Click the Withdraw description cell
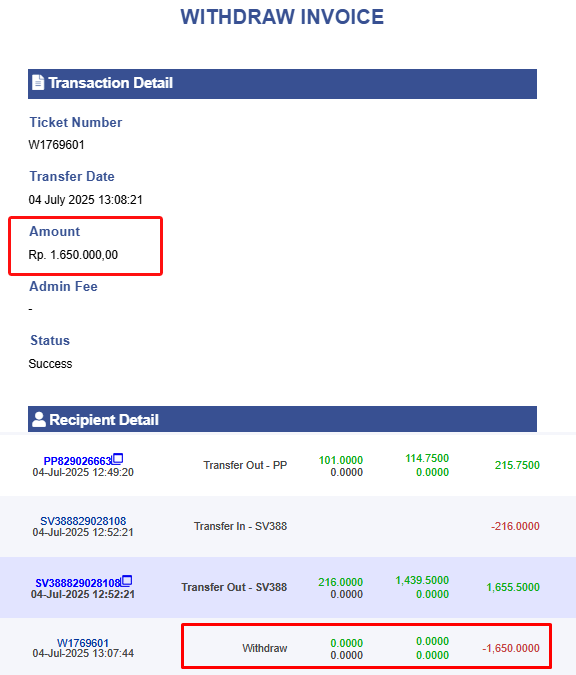576x675 pixels. pyautogui.click(x=265, y=648)
